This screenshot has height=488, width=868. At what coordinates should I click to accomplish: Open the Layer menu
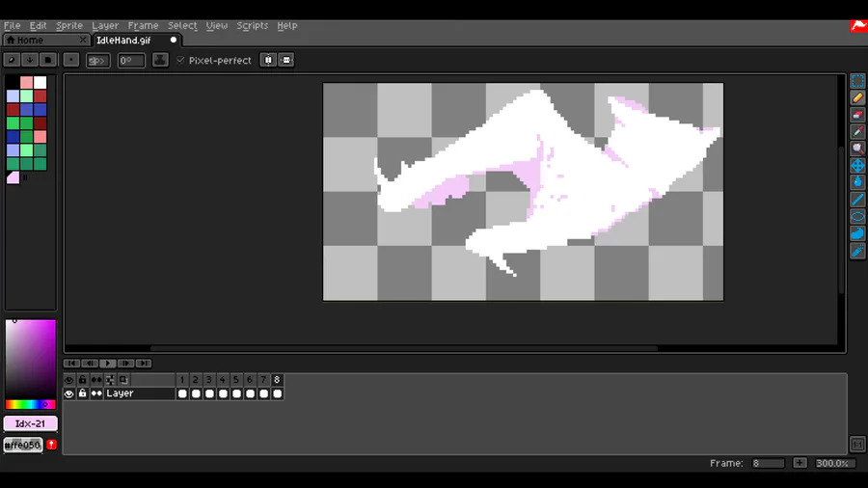pos(105,25)
